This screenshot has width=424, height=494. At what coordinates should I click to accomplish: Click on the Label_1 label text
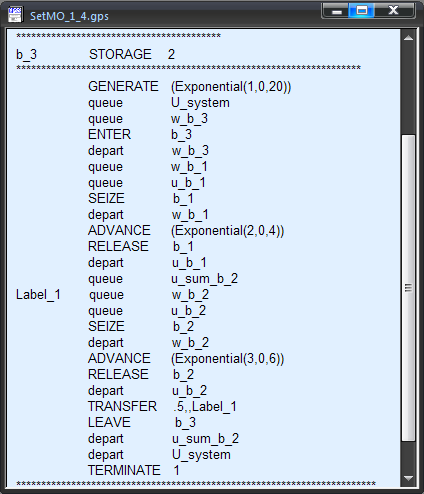[38, 295]
